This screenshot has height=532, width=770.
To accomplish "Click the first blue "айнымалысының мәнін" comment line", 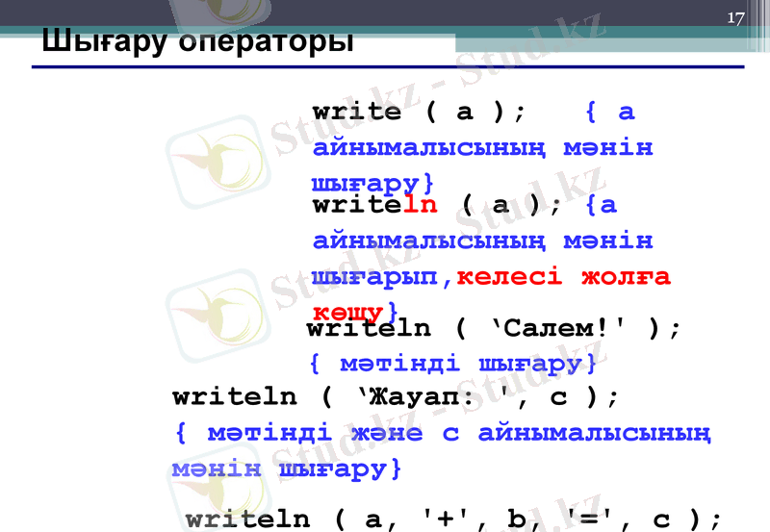I will [x=482, y=148].
